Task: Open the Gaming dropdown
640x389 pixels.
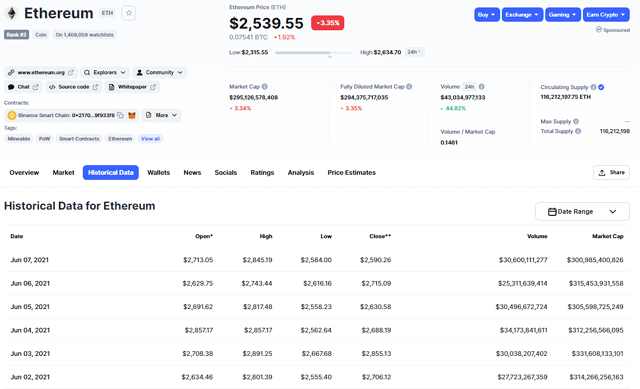Action: click(562, 15)
